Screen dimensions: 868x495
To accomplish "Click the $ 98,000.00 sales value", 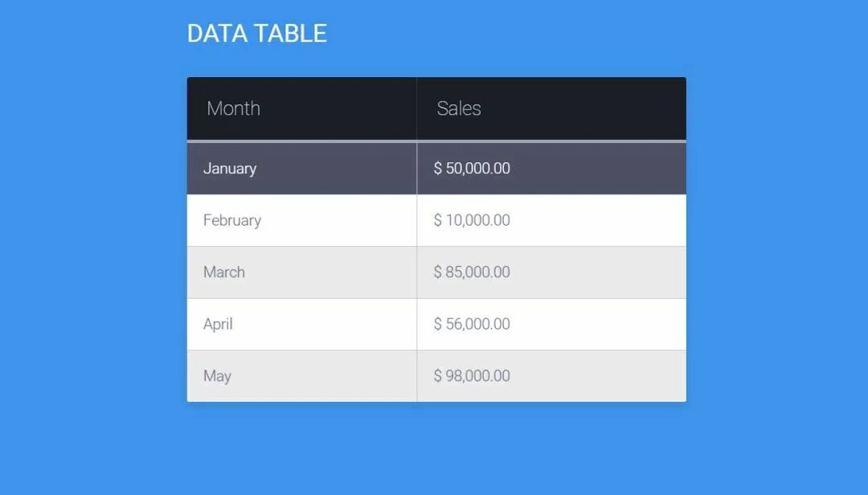I will 472,376.
